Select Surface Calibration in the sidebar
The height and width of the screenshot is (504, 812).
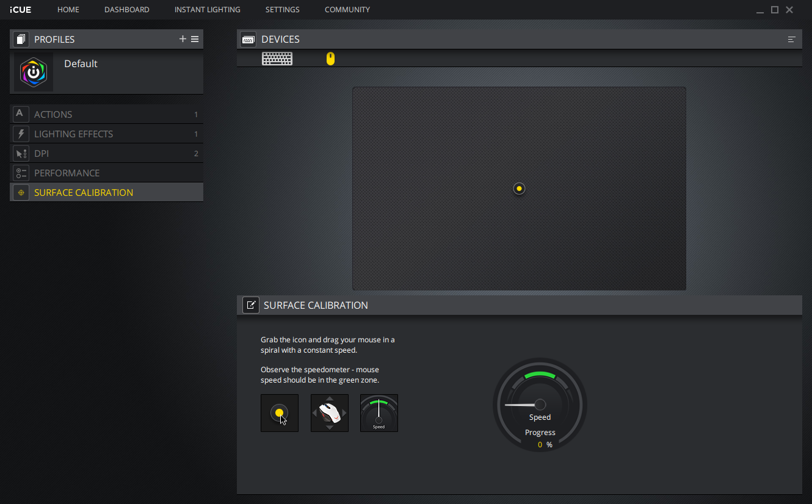[83, 192]
